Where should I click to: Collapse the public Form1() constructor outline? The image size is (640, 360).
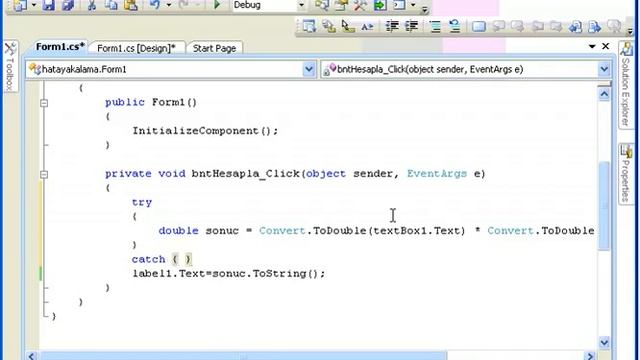coord(44,103)
